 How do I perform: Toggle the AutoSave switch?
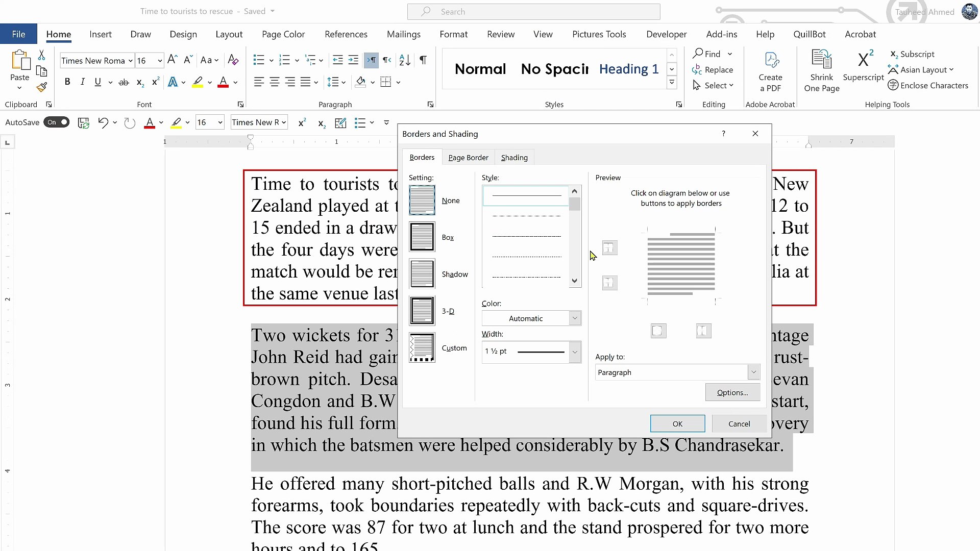coord(57,122)
